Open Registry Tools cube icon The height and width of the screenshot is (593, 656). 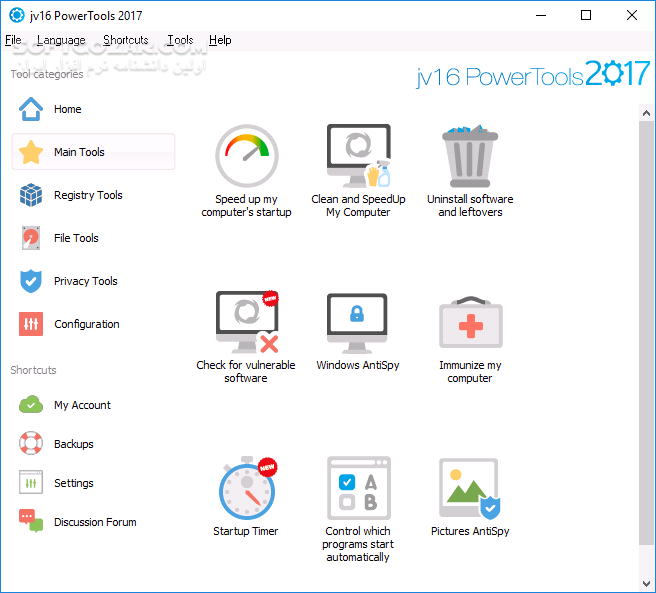(x=31, y=195)
